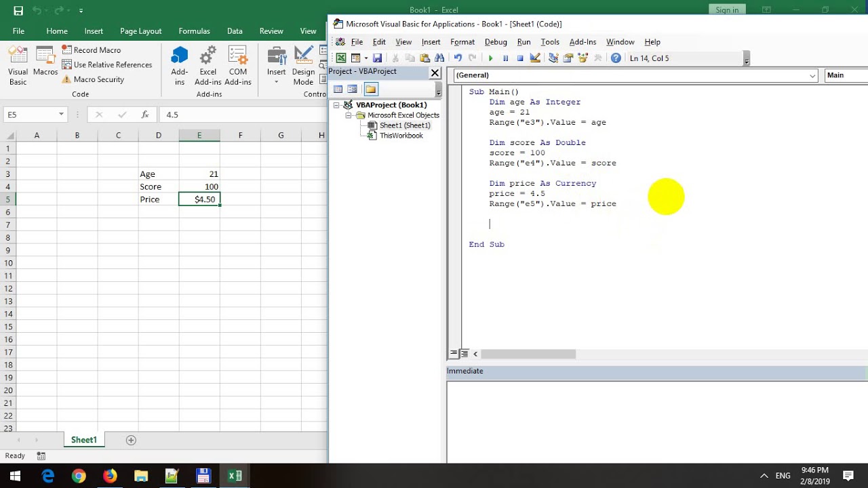Click the View Microsoft Excel icon

coord(341,58)
